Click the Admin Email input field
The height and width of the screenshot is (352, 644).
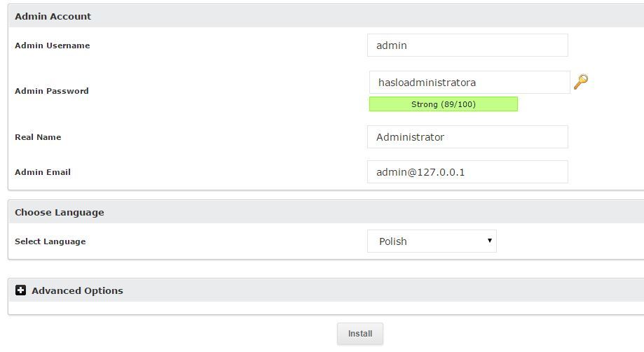(x=467, y=172)
